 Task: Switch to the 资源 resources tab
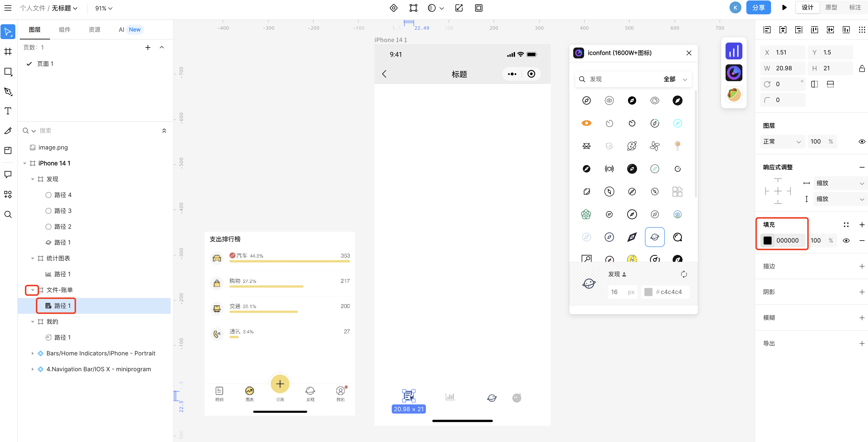click(95, 30)
